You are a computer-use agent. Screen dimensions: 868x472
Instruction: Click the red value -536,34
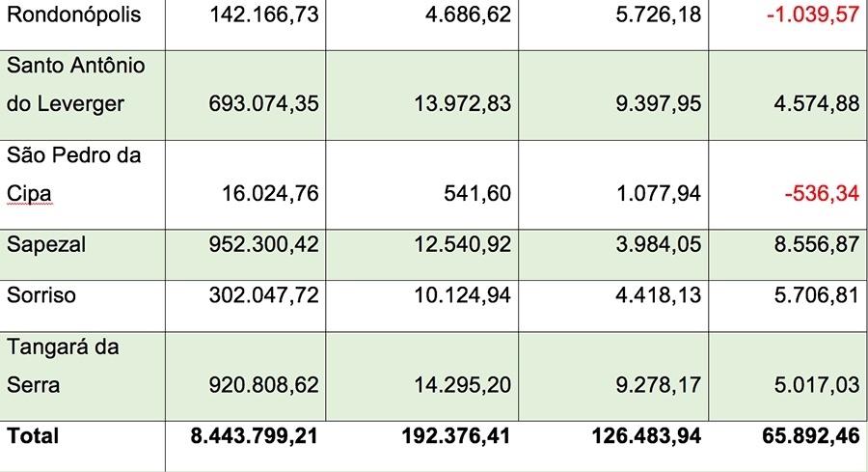pos(822,193)
